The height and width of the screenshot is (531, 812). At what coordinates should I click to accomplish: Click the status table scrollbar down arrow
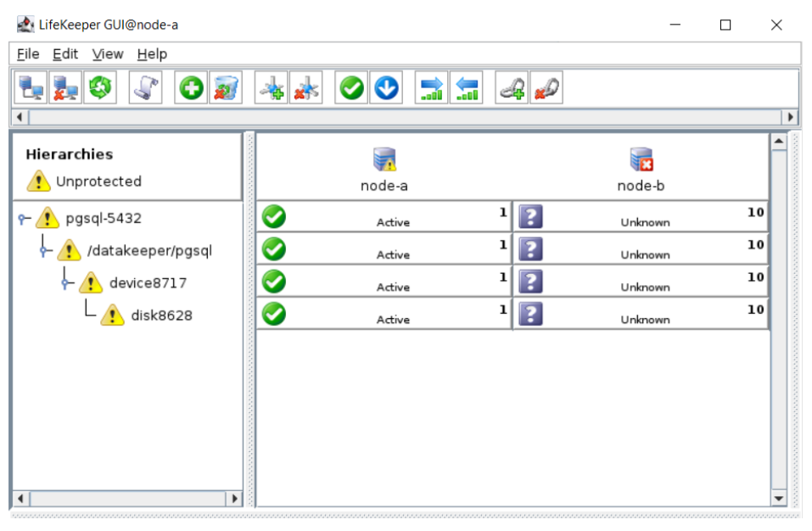pyautogui.click(x=779, y=499)
